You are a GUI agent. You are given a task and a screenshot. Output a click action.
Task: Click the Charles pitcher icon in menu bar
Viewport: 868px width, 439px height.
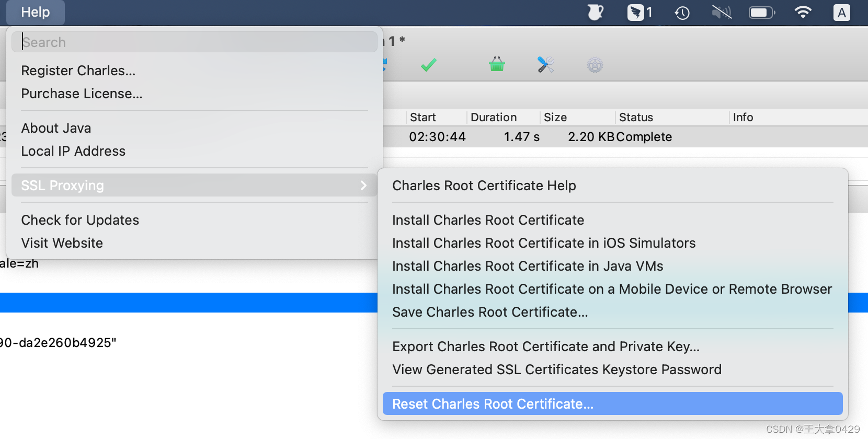pos(596,12)
